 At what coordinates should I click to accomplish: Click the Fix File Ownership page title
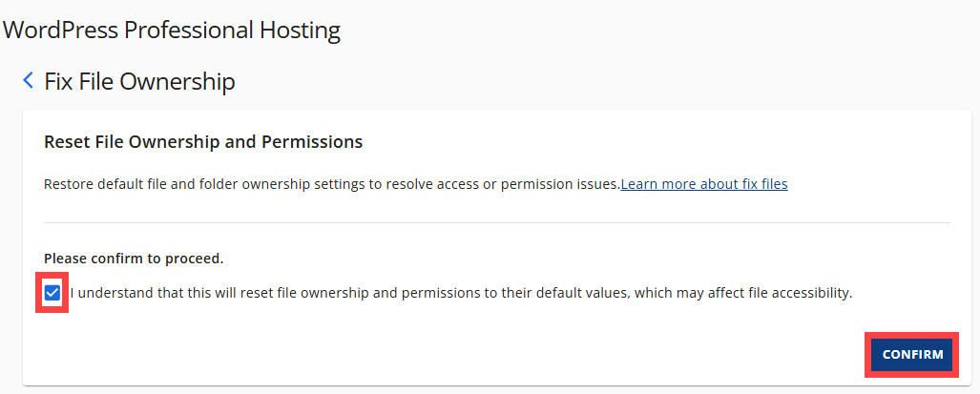pyautogui.click(x=139, y=81)
